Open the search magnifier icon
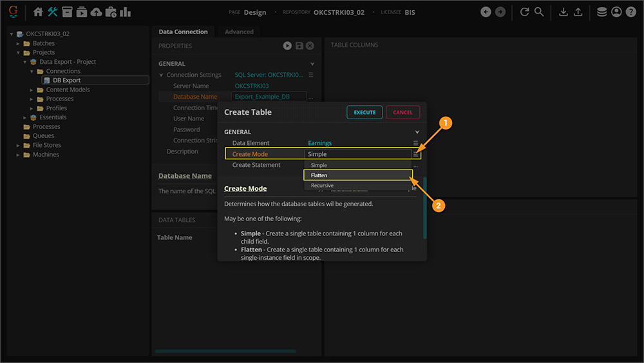The width and height of the screenshot is (644, 363). (539, 12)
